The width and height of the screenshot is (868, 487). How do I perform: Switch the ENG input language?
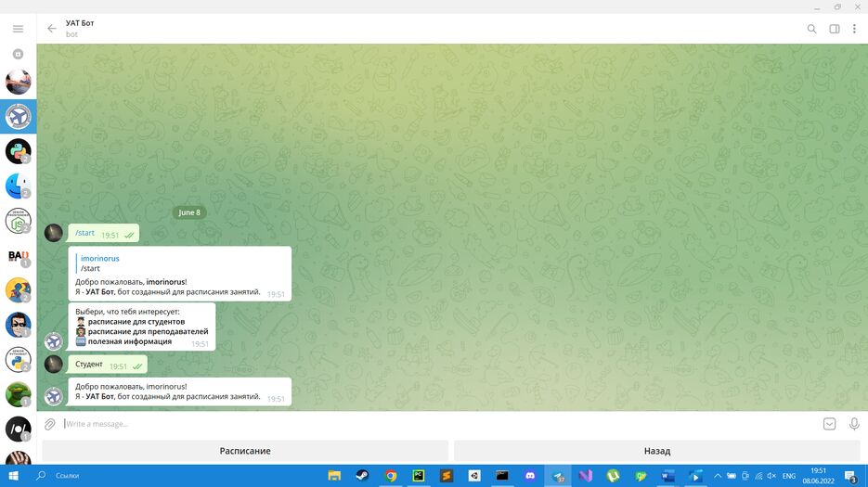[x=789, y=476]
